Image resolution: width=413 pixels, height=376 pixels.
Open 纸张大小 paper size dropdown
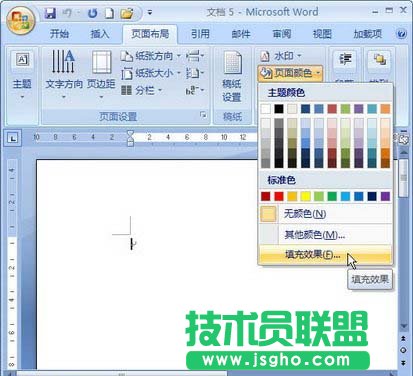(151, 73)
